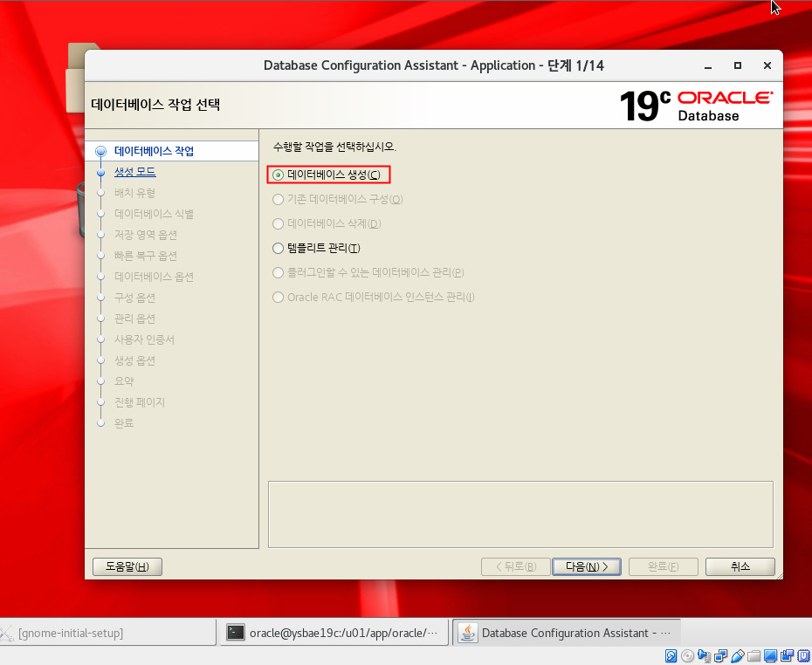Click the 도움말(H) help button

127,566
